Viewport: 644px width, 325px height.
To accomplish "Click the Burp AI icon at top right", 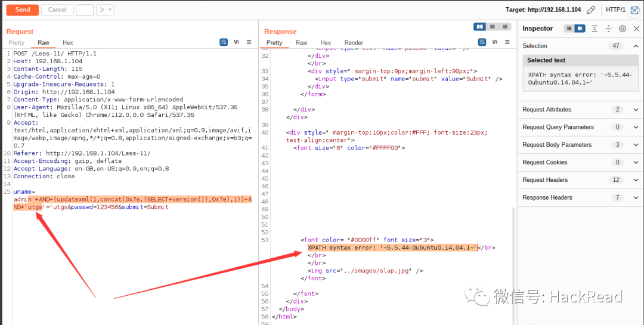I will pos(635,10).
